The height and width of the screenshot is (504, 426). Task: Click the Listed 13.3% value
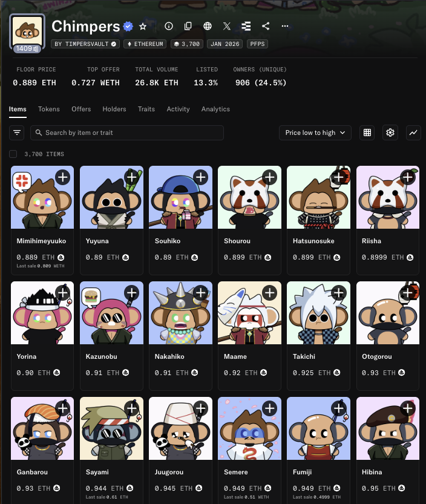206,83
